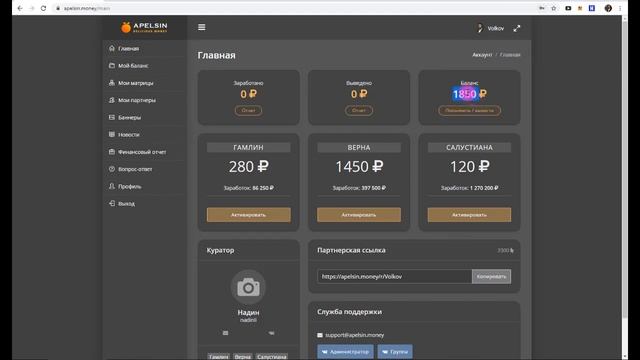640x360 pixels.
Task: Click browser forward arrow
Action: [32, 8]
